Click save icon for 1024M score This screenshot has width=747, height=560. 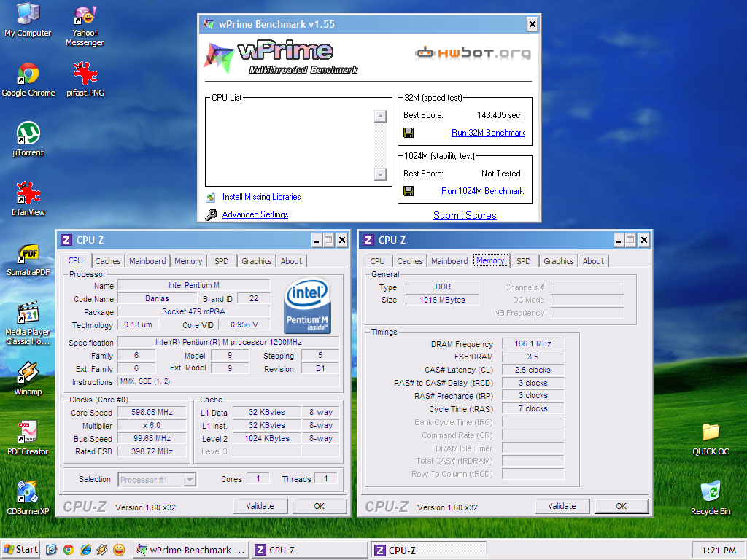(409, 191)
